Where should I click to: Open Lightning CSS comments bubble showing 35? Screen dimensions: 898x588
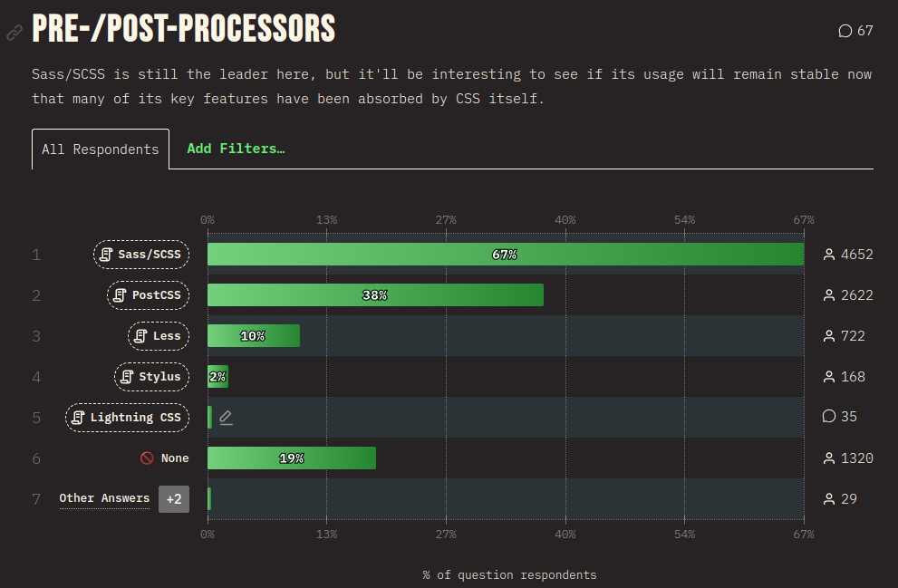point(828,417)
